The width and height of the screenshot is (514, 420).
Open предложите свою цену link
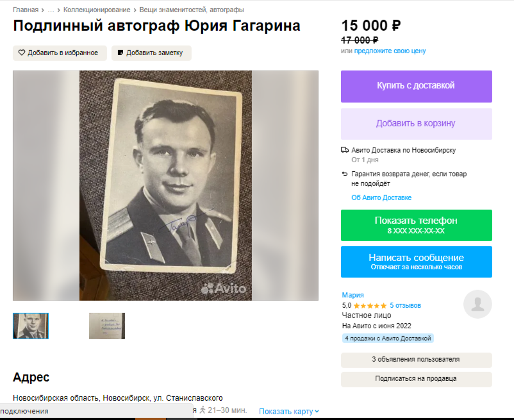(390, 51)
